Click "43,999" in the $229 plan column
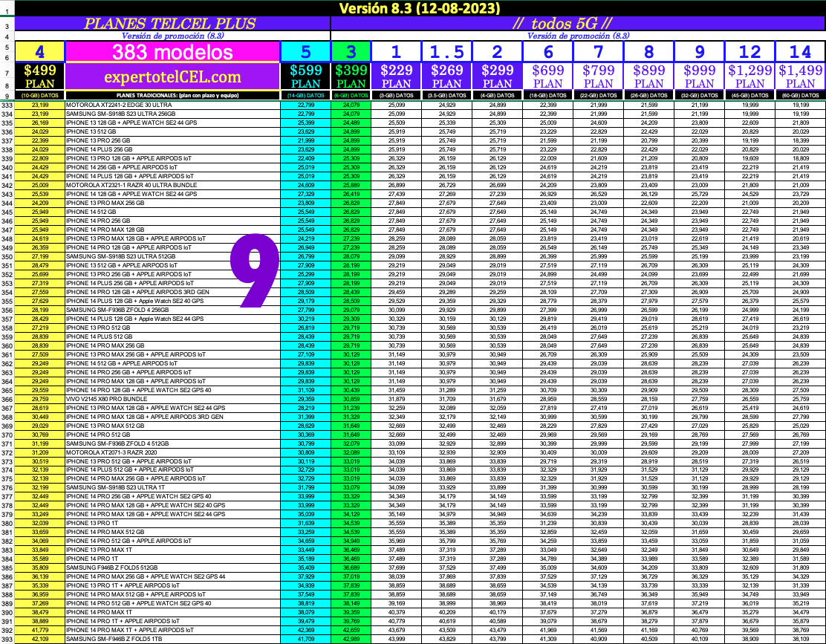826x644 pixels. pos(396,640)
